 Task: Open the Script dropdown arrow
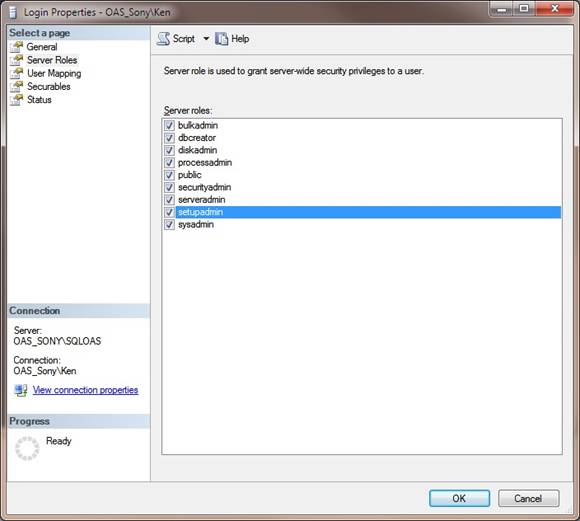206,38
